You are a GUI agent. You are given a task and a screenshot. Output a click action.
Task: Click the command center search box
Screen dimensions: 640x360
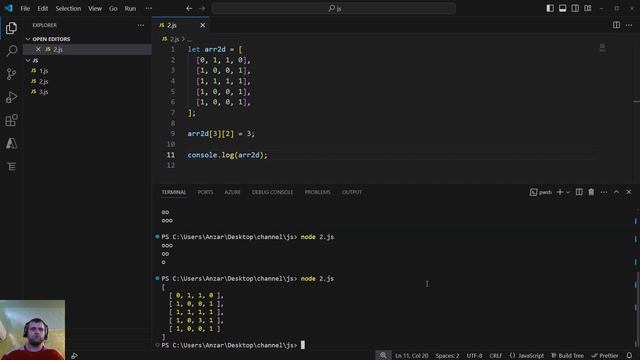pos(333,8)
